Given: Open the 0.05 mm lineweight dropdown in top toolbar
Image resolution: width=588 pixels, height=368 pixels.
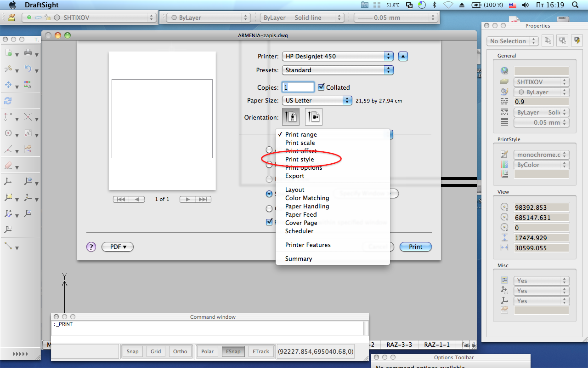Looking at the screenshot, I should [396, 17].
